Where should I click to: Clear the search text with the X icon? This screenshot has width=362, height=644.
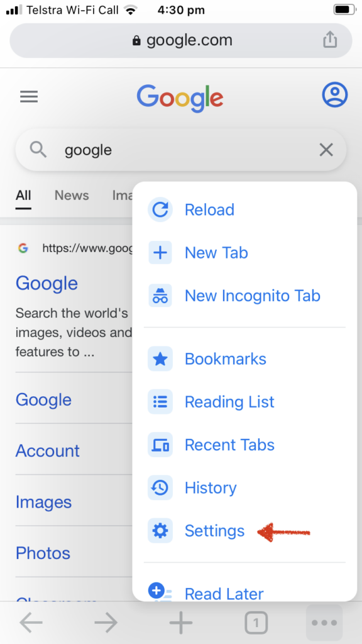click(x=326, y=150)
